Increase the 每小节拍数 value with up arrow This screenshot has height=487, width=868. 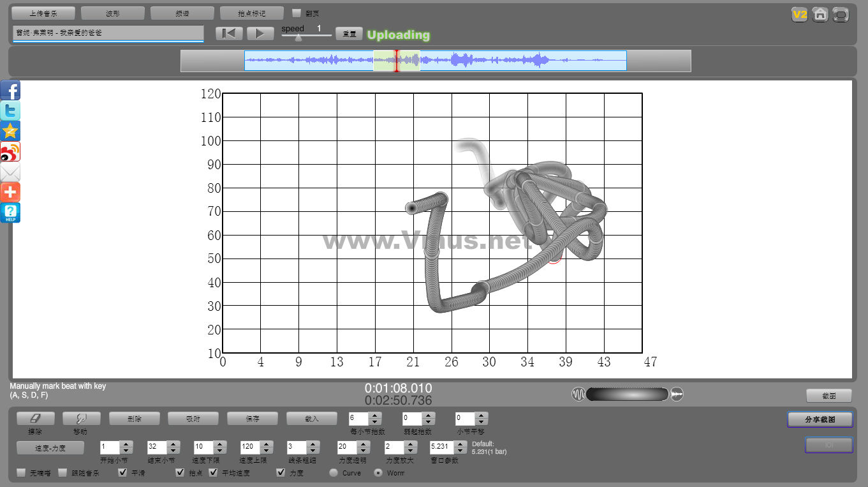pos(375,416)
